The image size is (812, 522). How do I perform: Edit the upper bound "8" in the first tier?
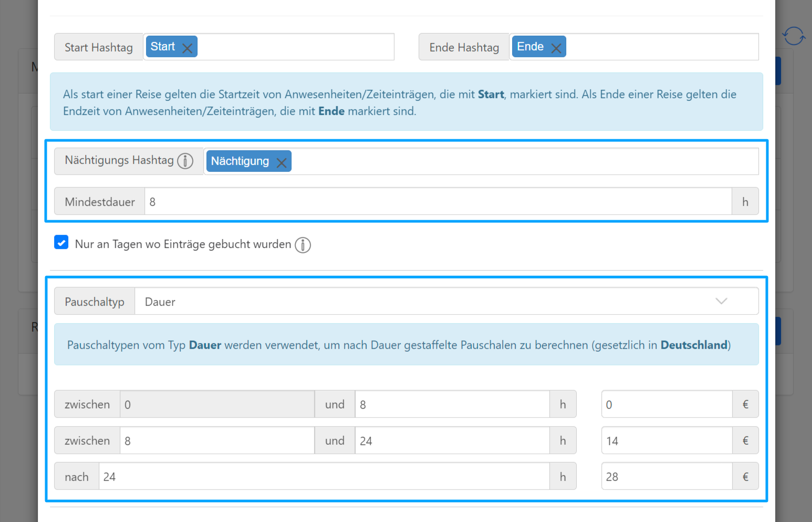[452, 404]
